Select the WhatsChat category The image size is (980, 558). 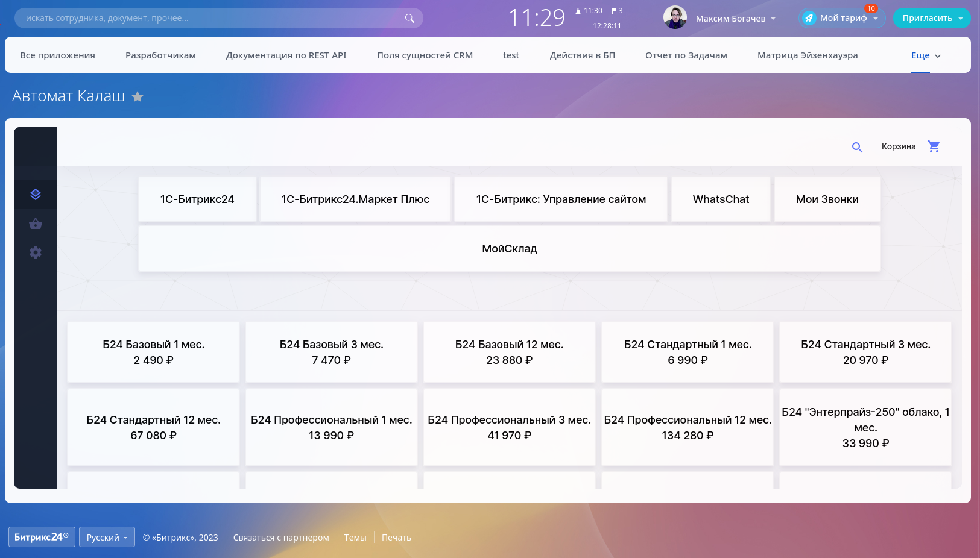[x=721, y=199]
